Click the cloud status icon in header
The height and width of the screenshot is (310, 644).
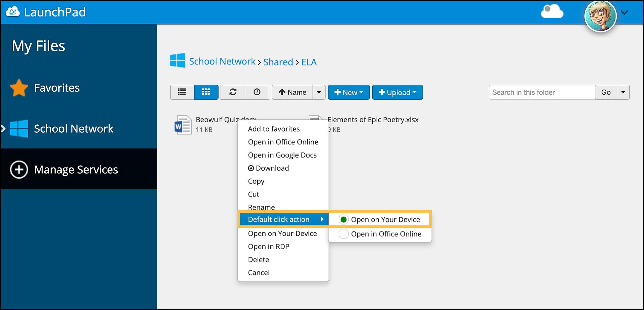[552, 12]
